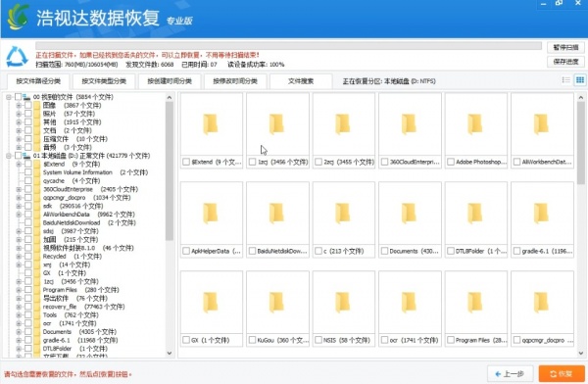588x384 pixels.
Task: Click the qqpcmgr_docpro folder icon in grid
Action: [541, 303]
